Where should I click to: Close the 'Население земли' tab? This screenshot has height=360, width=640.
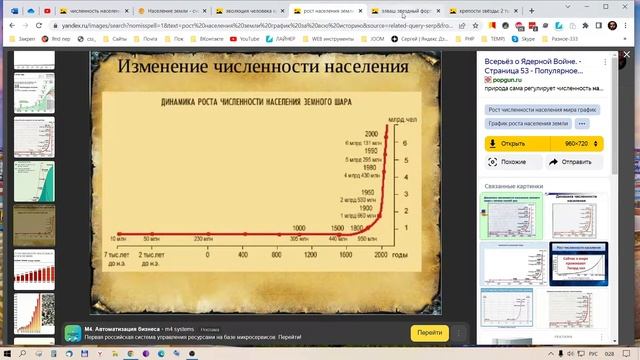pyautogui.click(x=204, y=11)
